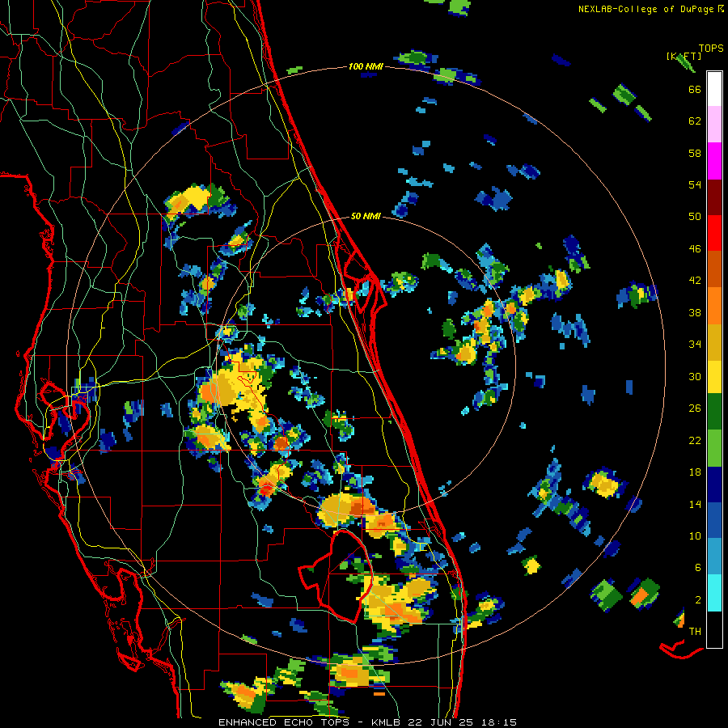
Task: Click the 62 value on the legend scale
Action: pos(695,121)
